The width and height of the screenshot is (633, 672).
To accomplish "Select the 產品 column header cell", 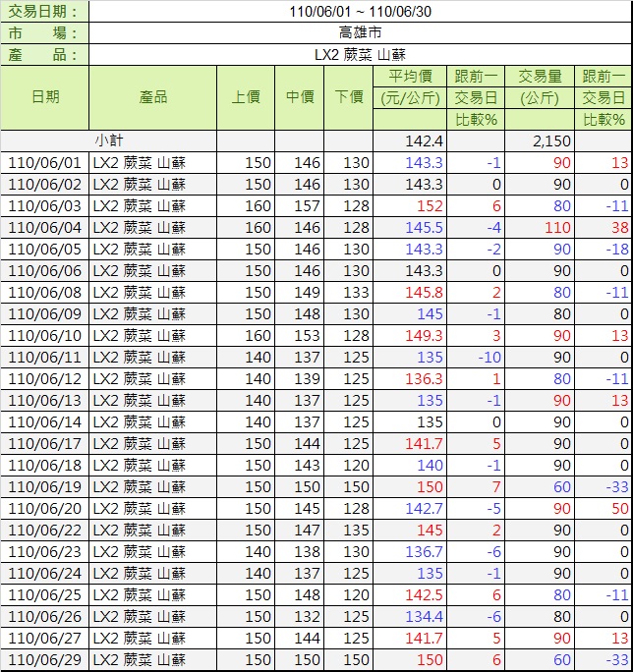I will (152, 97).
